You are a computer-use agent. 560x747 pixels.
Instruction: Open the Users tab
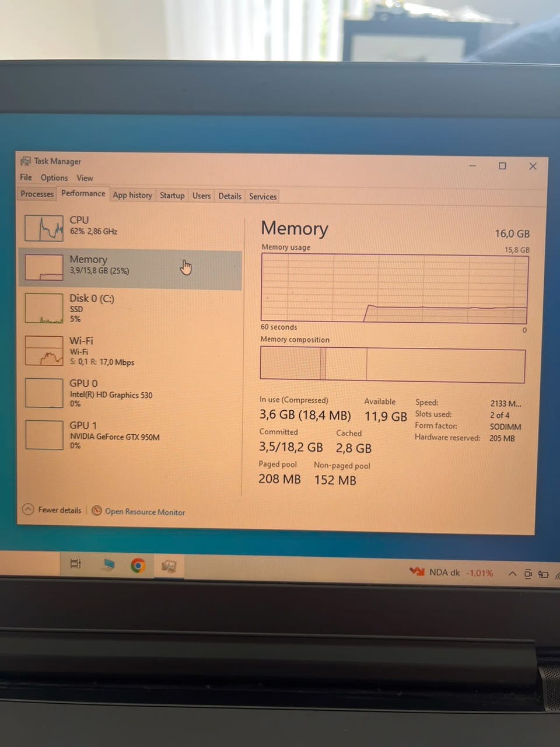point(201,196)
